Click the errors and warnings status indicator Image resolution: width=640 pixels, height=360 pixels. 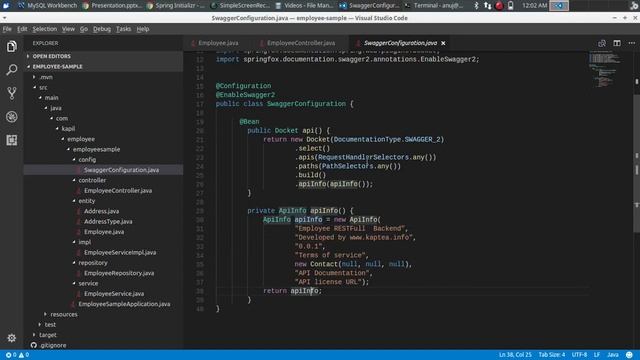pyautogui.click(x=17, y=355)
